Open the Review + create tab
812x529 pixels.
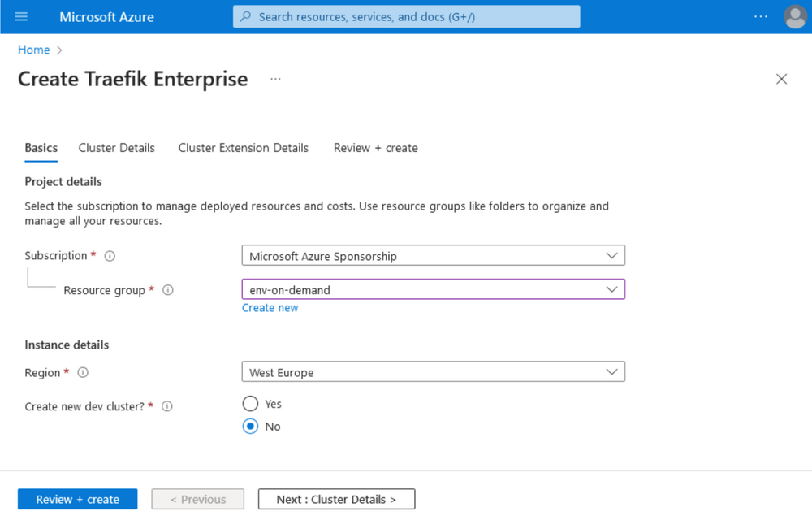[375, 148]
